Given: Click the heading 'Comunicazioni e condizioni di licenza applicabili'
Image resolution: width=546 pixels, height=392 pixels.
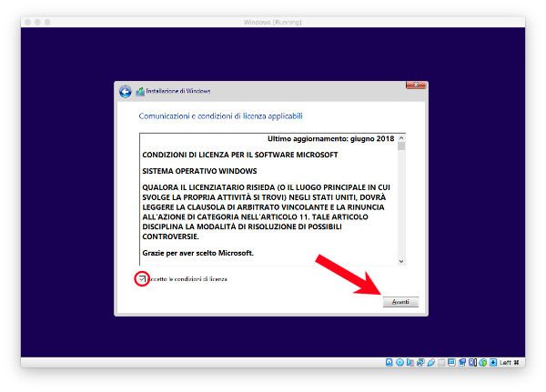Looking at the screenshot, I should pyautogui.click(x=220, y=116).
